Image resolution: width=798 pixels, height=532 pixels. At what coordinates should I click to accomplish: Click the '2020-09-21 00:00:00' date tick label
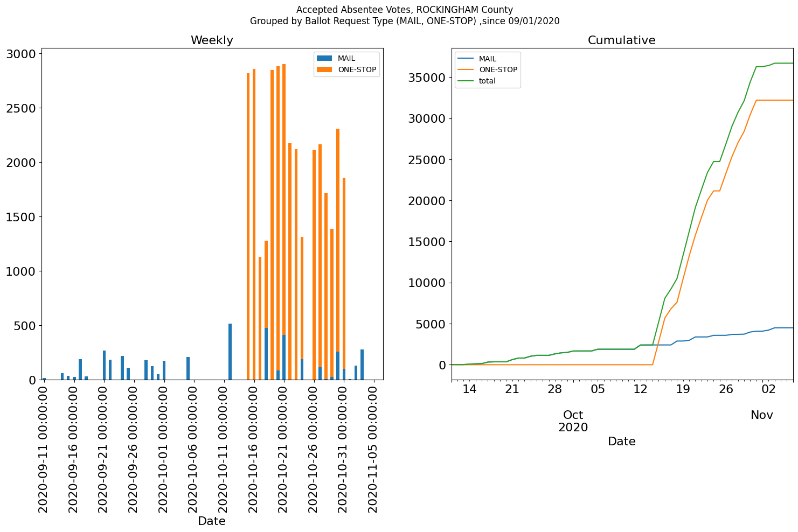[103, 449]
